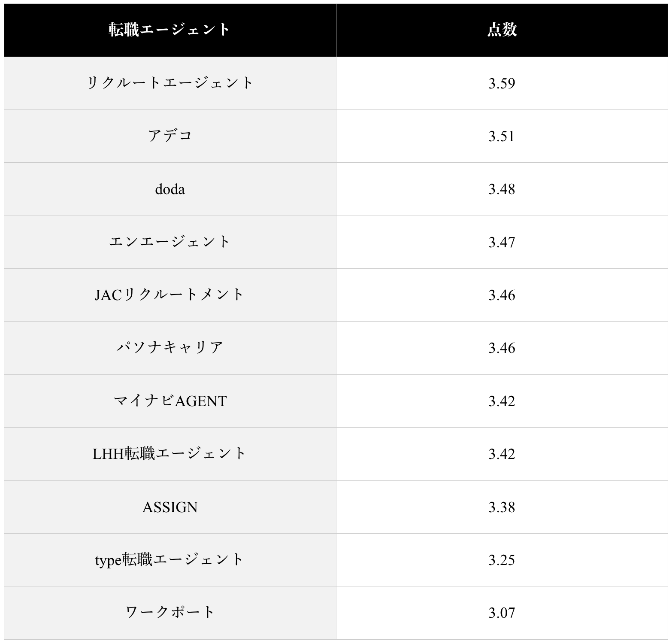Select the エンエージェント cell

coord(170,242)
